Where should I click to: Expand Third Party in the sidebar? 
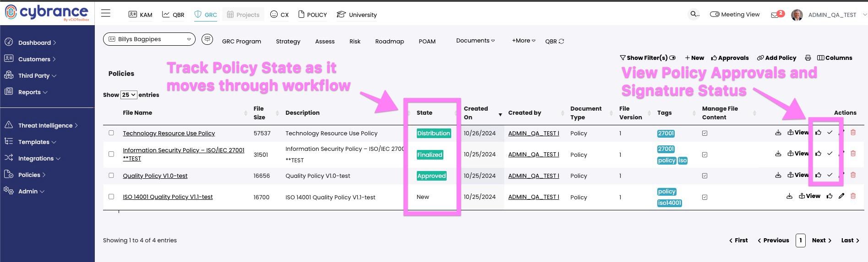37,75
